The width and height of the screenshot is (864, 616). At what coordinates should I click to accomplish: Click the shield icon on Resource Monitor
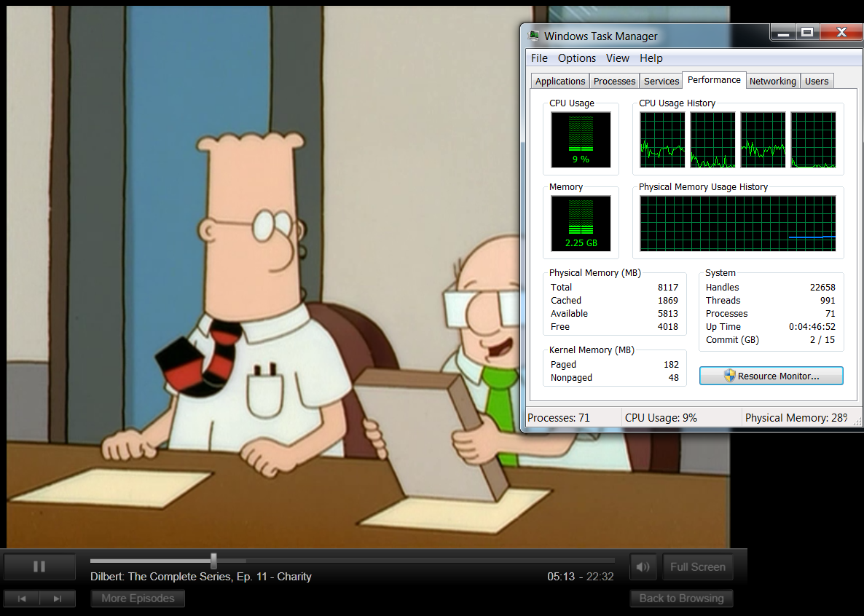click(729, 376)
